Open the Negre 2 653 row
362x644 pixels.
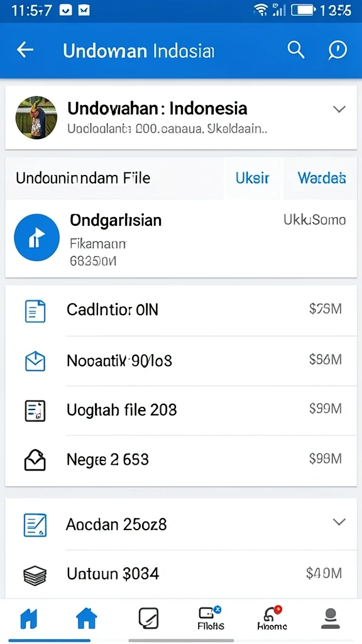coord(181,460)
